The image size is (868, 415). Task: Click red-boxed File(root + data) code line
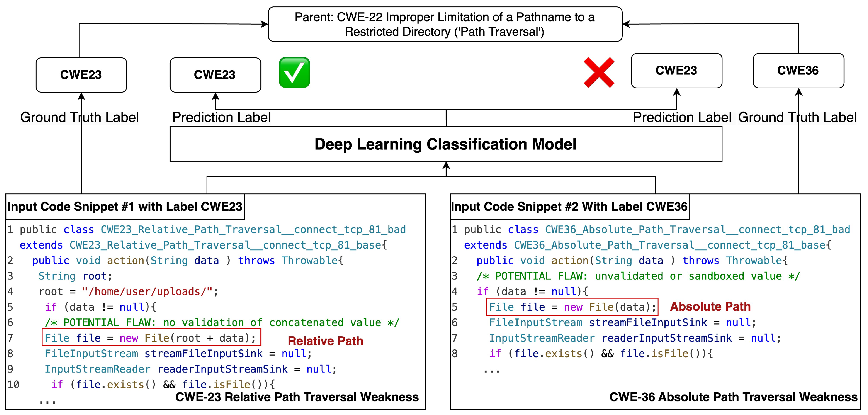(151, 338)
